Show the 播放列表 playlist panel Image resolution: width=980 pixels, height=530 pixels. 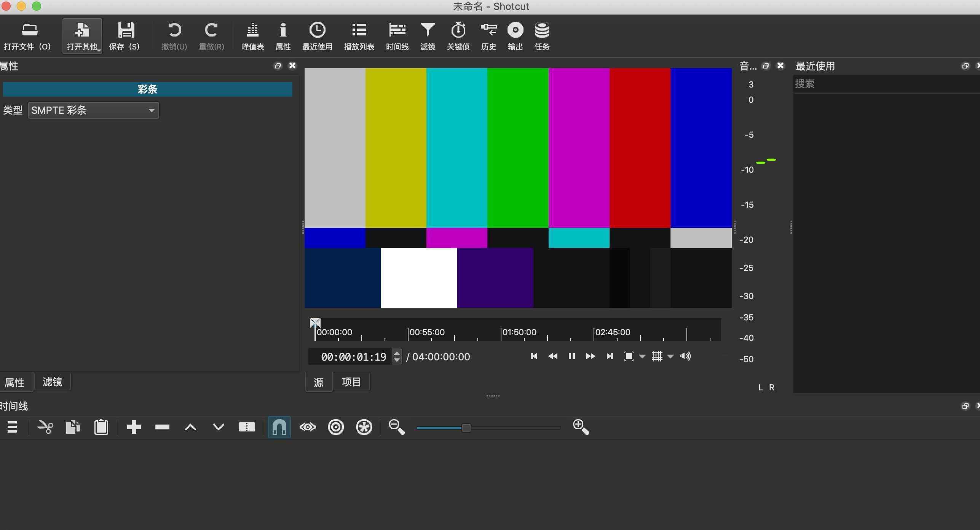pos(359,36)
